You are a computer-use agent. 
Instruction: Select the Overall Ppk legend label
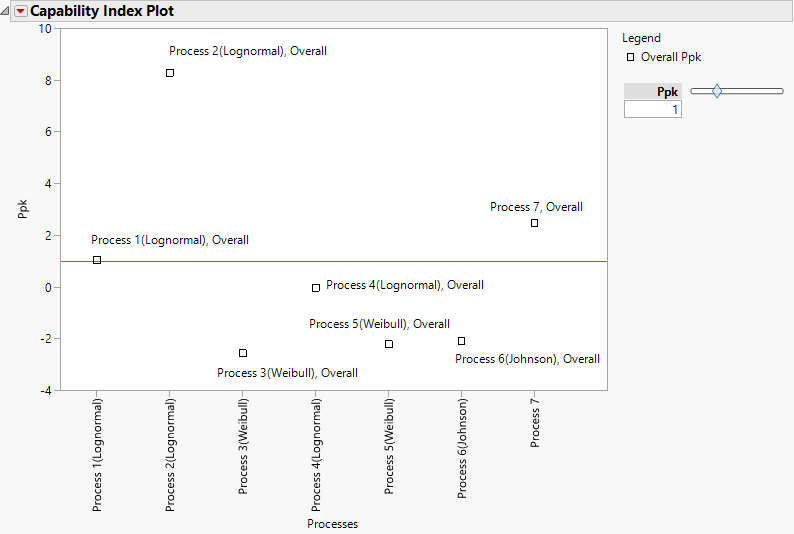(671, 57)
